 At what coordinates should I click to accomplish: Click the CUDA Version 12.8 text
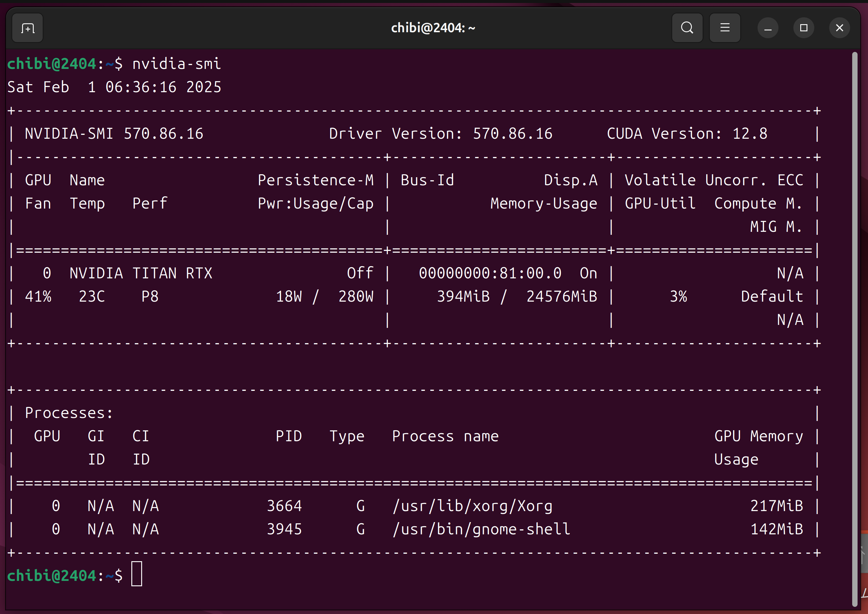[x=687, y=134]
